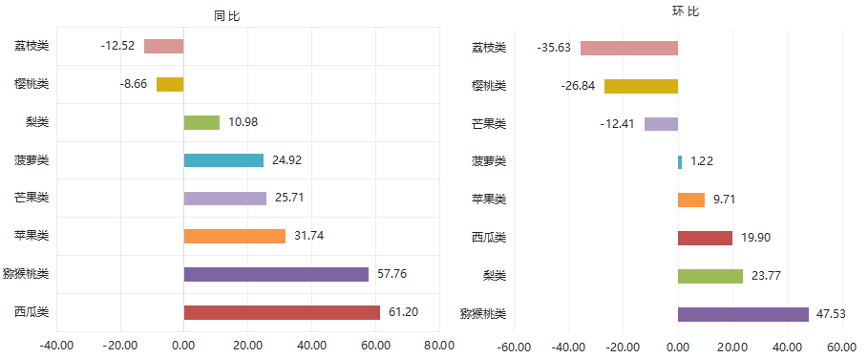Screen dimensions: 868x358
Task: Select the 樱桃类 bar at -26.84 in 环比
Action: (x=641, y=86)
